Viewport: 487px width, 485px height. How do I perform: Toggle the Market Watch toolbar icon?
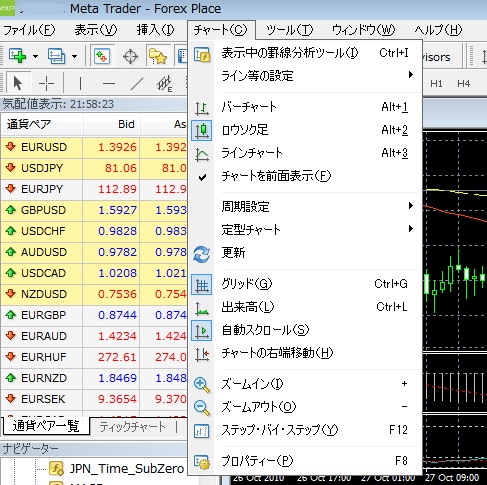102,56
